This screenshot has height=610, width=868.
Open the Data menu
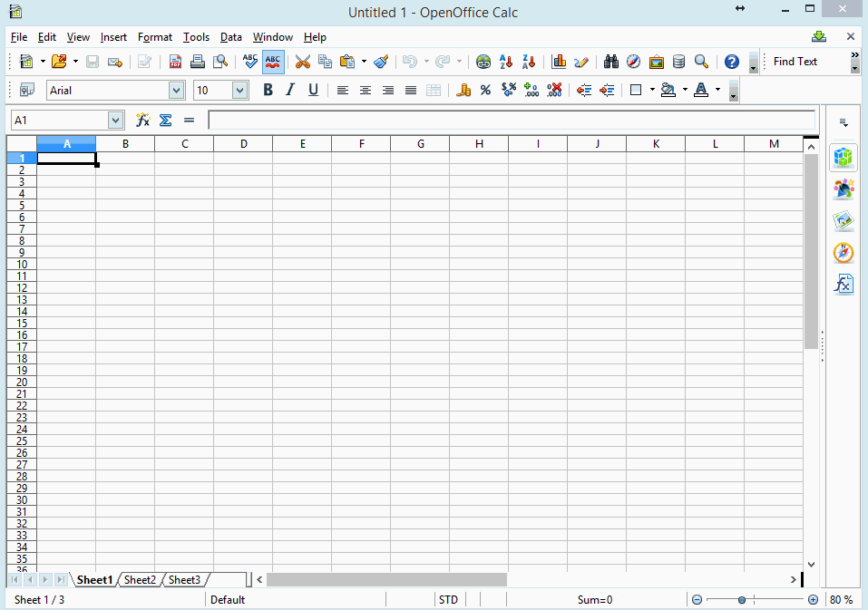point(231,37)
